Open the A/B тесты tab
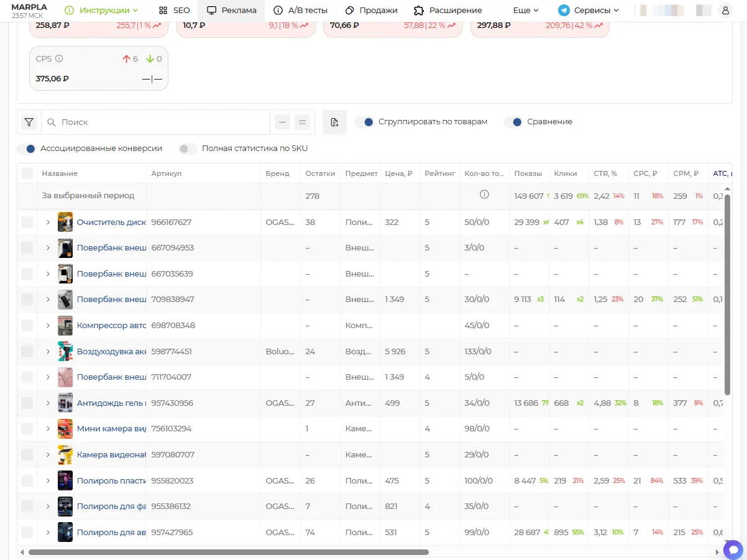The image size is (747, 560). point(301,11)
